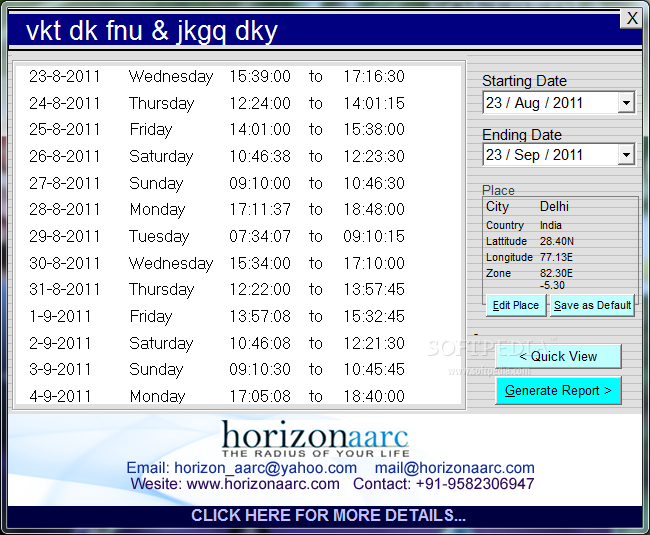Click the title text vkt dk fnu & jkgq dky
Screen dimensions: 650x535
pos(152,31)
